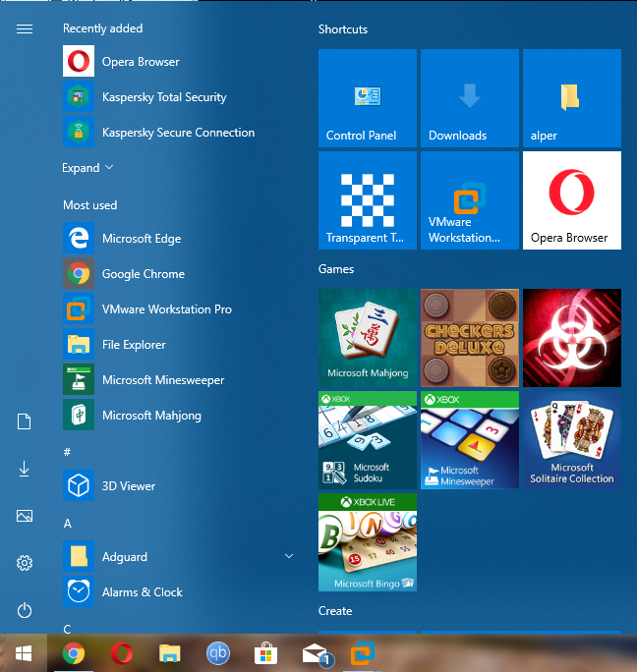Open Kaspersky Total Security from list
Viewport: 637px width, 672px height.
pyautogui.click(x=163, y=97)
